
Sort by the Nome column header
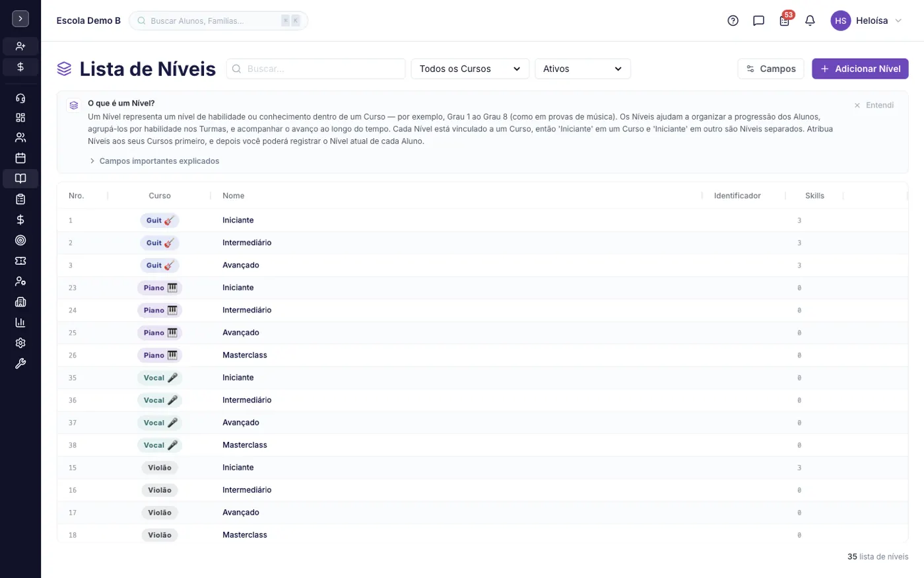(x=234, y=196)
